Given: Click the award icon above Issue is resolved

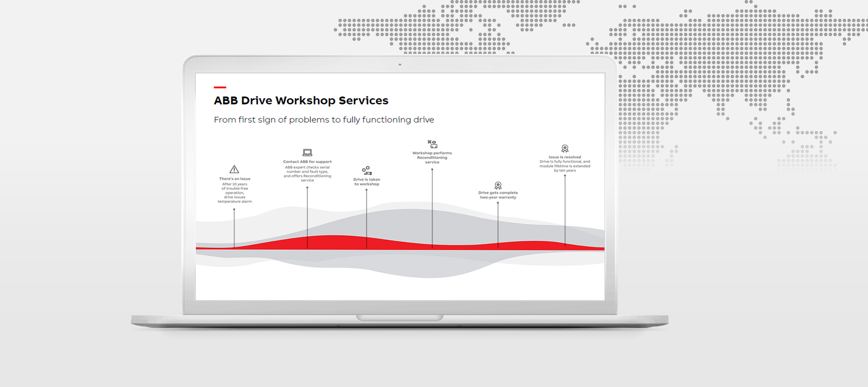Looking at the screenshot, I should [565, 149].
